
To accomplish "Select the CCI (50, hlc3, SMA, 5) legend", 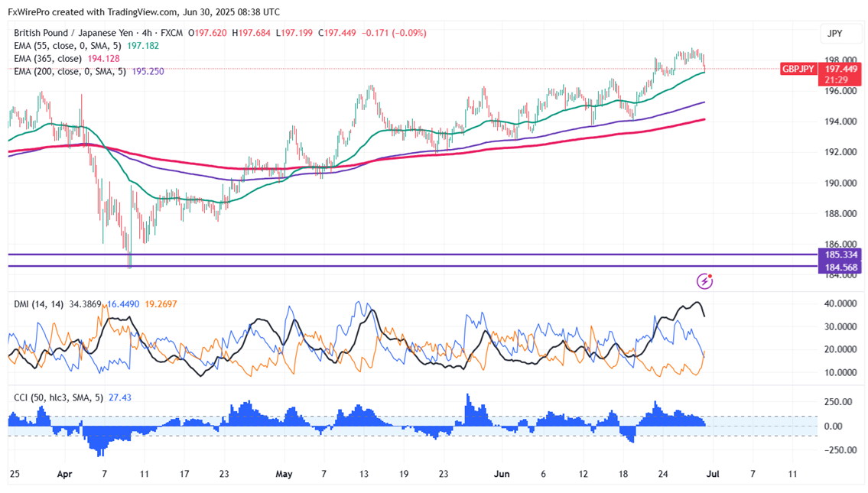I will (x=58, y=397).
